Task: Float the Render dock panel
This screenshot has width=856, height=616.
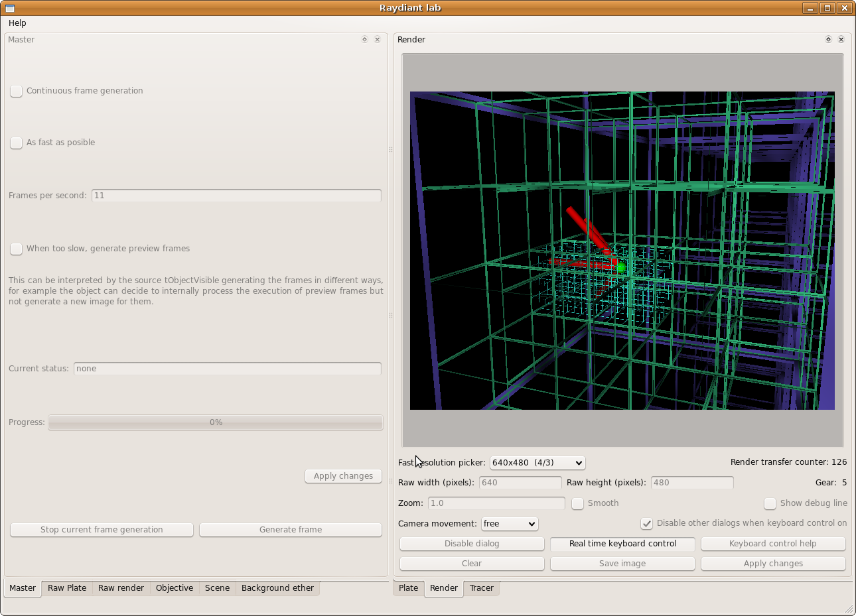Action: tap(828, 40)
